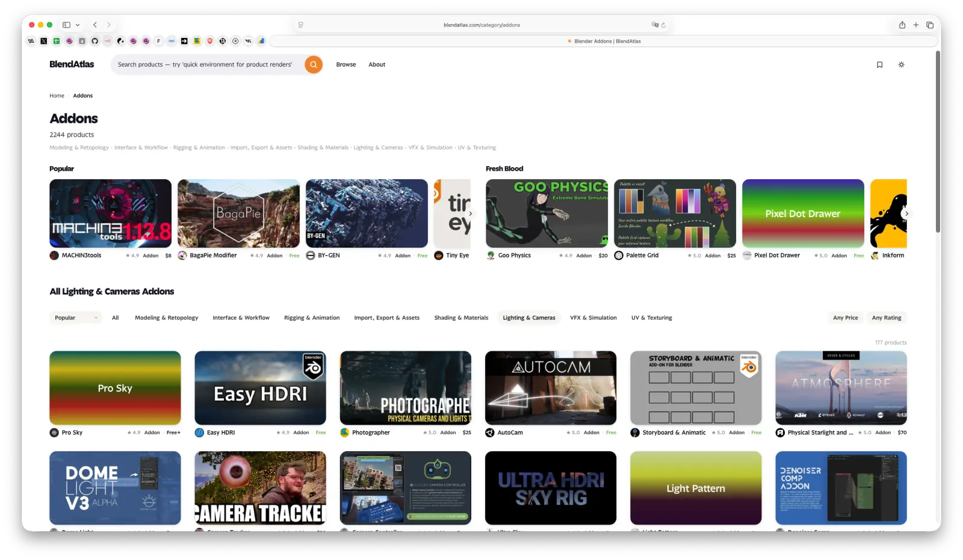This screenshot has height=560, width=963.
Task: Switch to the About page
Action: click(x=377, y=64)
